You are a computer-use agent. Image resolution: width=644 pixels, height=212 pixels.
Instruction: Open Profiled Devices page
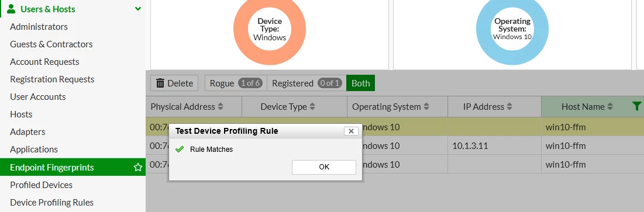41,185
